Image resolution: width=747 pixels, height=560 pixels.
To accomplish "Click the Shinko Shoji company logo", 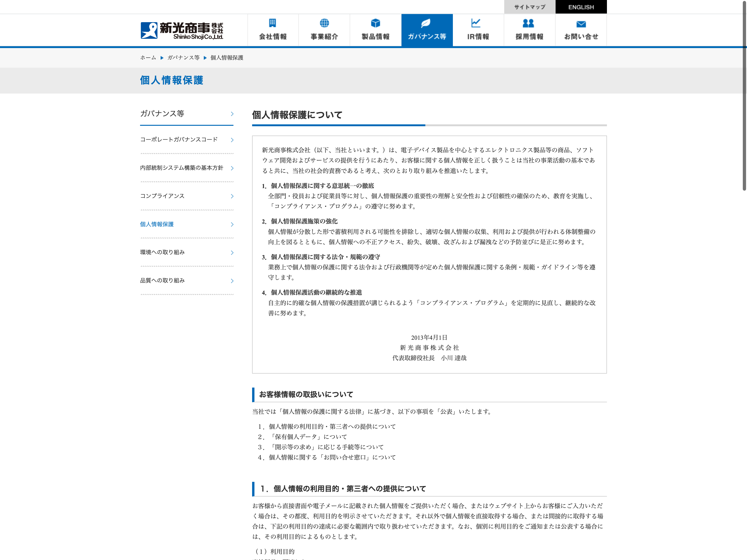I will click(x=182, y=31).
